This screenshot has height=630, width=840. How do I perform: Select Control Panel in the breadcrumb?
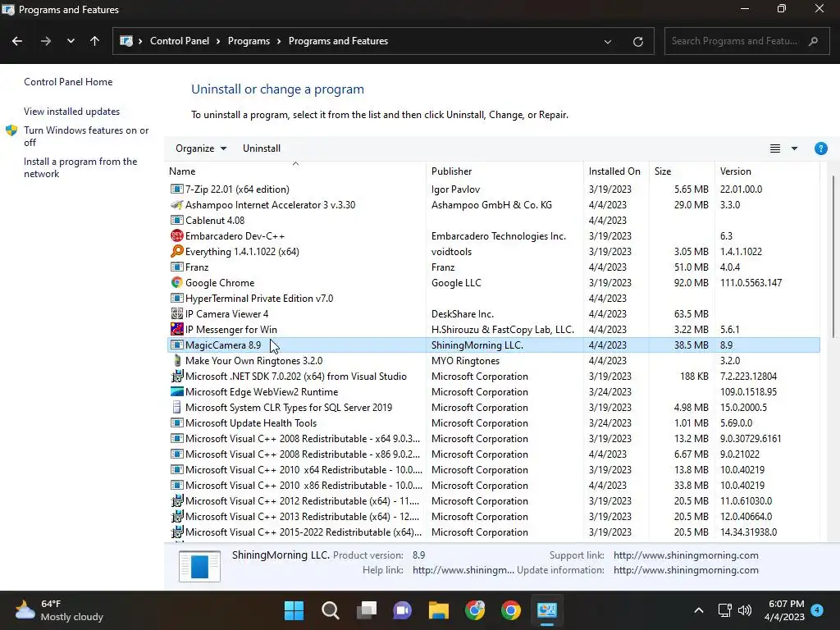click(x=180, y=41)
